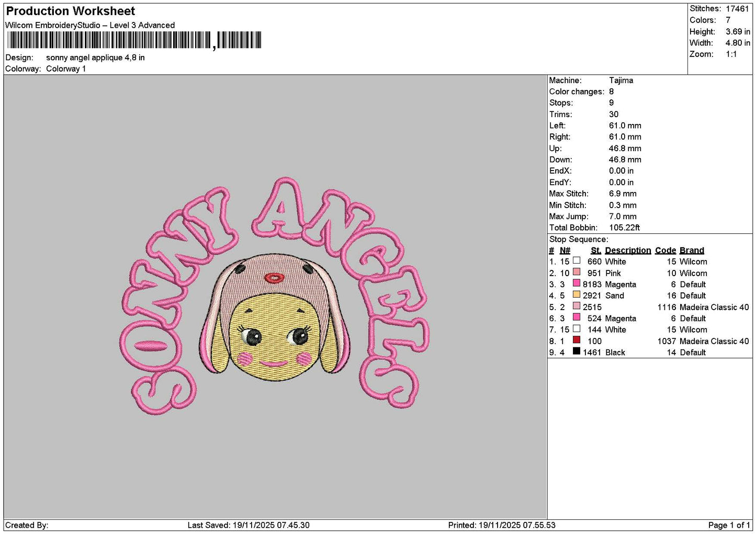Select the sand swatch beside 2921 Sand

[x=577, y=294]
